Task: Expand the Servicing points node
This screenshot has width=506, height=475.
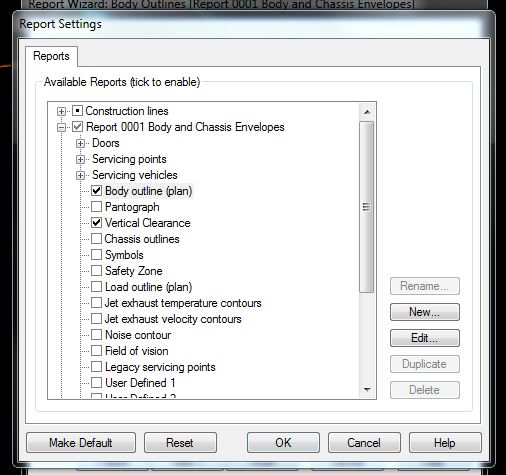Action: coord(80,159)
